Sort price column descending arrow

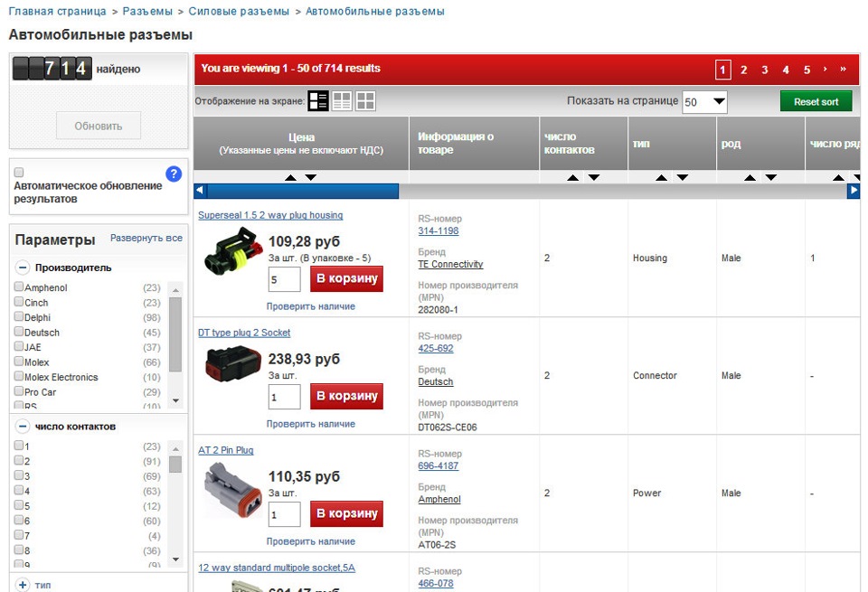click(x=310, y=177)
